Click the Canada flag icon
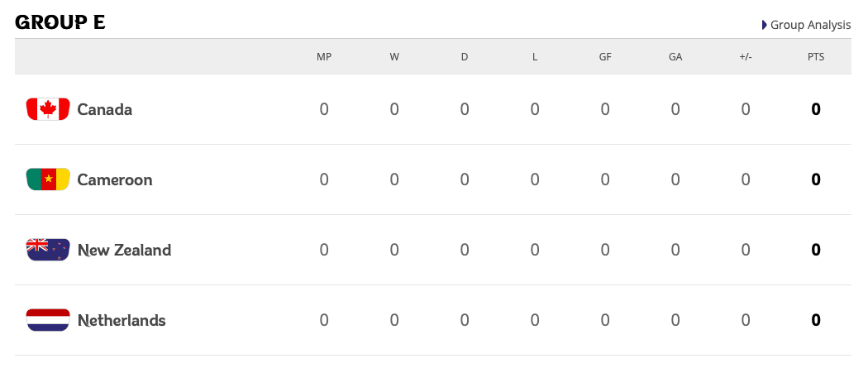Viewport: 868px width, 368px height. click(x=48, y=109)
